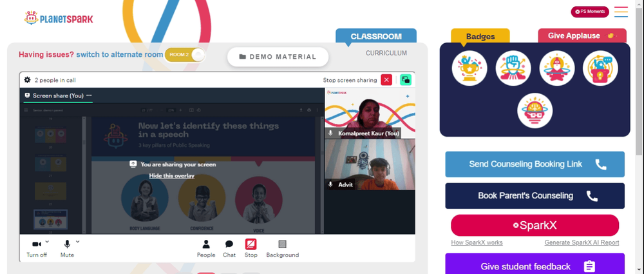Open the Badges tab

point(480,36)
